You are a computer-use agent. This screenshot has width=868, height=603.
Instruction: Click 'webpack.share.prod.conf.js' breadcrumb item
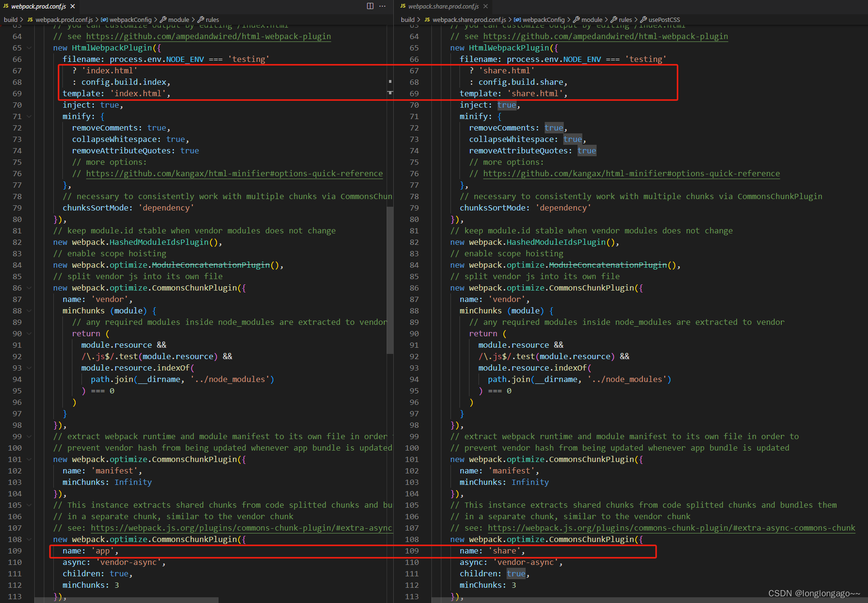pos(469,20)
